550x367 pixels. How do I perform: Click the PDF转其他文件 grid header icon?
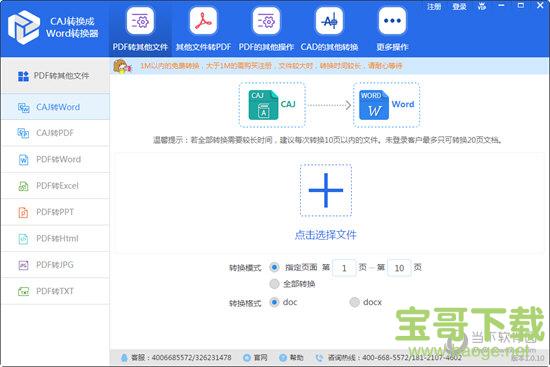(x=24, y=76)
